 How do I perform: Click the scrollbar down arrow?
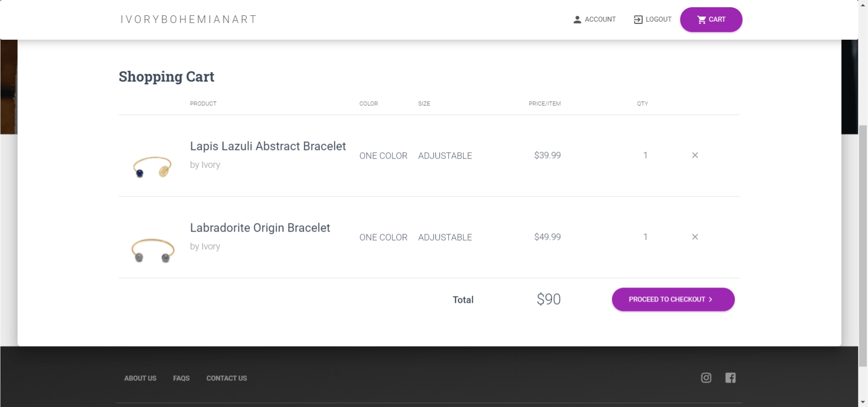(x=863, y=402)
